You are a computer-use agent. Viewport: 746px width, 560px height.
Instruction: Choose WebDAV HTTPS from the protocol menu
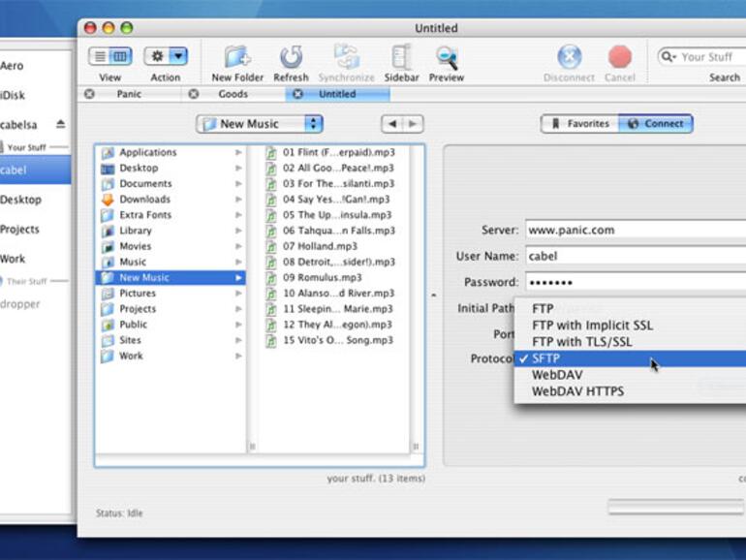coord(577,391)
